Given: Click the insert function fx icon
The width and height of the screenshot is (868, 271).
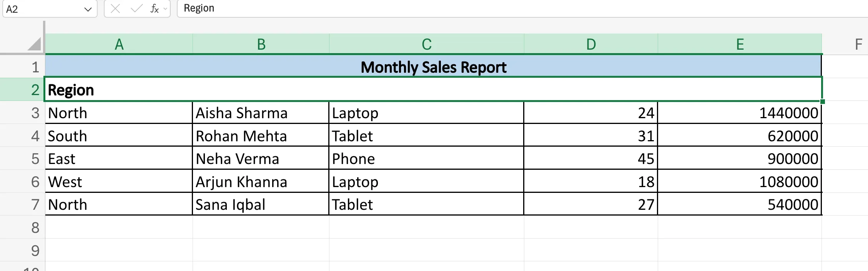Looking at the screenshot, I should [x=154, y=8].
